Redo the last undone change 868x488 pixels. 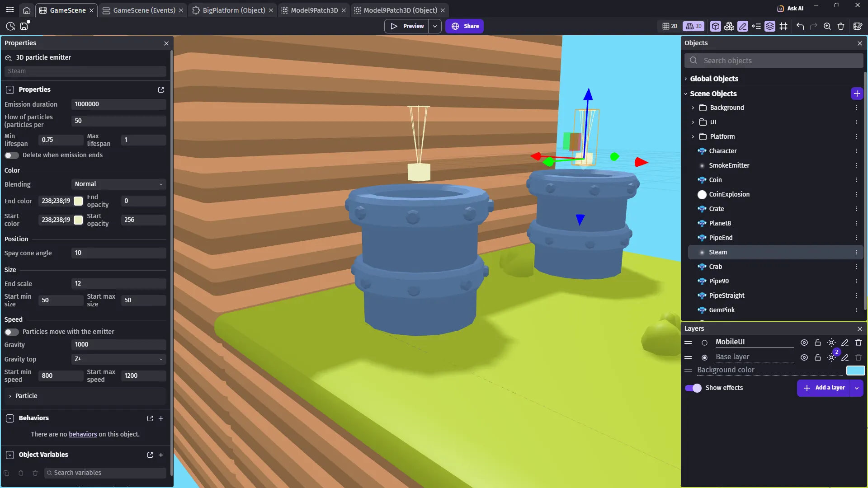(x=814, y=26)
